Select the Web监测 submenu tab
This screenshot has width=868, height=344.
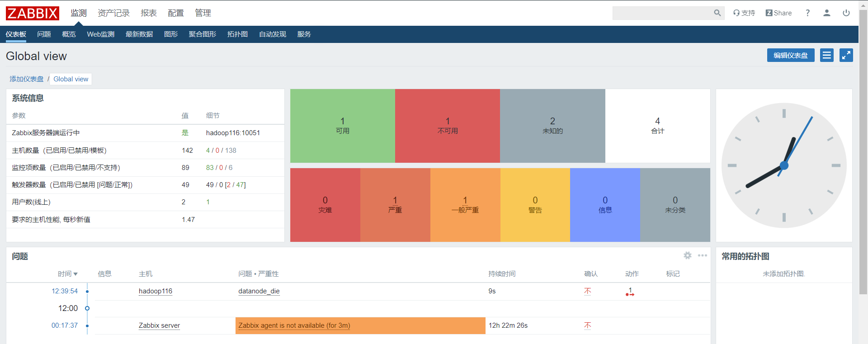(x=100, y=34)
